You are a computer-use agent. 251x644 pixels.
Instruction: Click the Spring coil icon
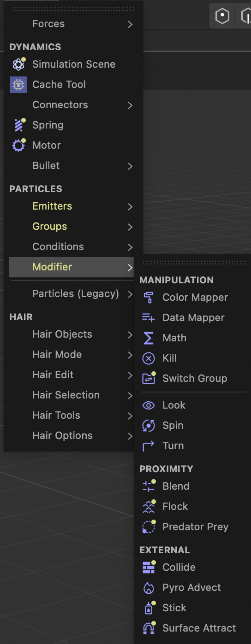click(18, 125)
